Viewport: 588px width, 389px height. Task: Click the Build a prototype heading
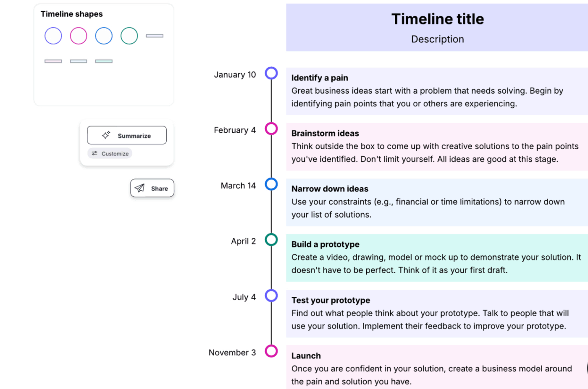pos(325,244)
